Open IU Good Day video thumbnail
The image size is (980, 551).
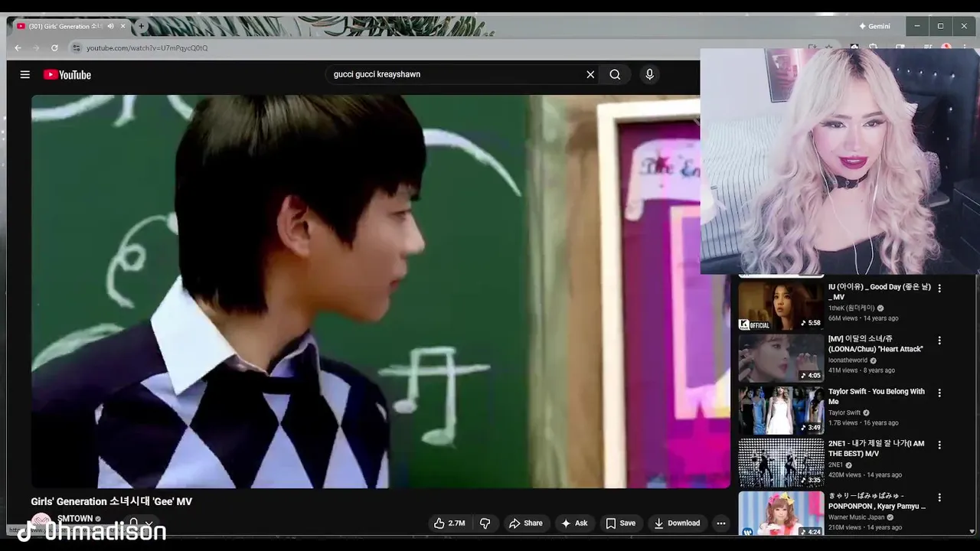pyautogui.click(x=781, y=305)
